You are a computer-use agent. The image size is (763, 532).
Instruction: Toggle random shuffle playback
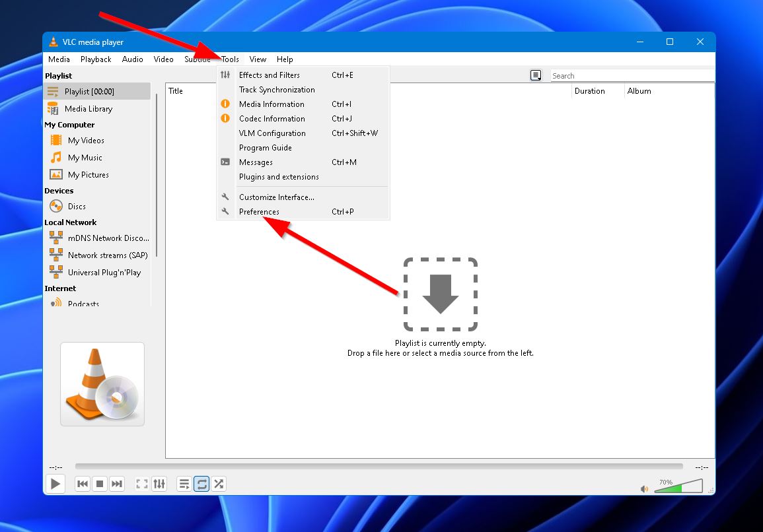click(219, 484)
